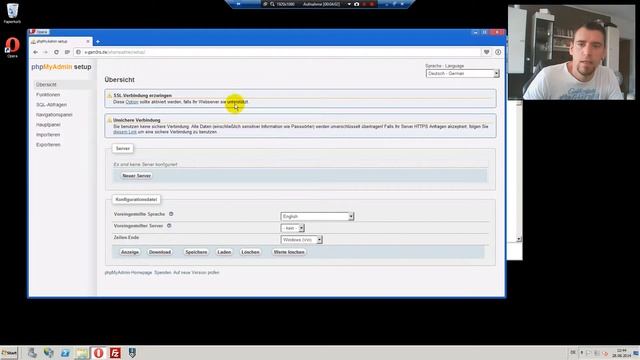Open Papierkorb recycle bin on desktop
Image resolution: width=640 pixels, height=360 pixels.
[12, 13]
